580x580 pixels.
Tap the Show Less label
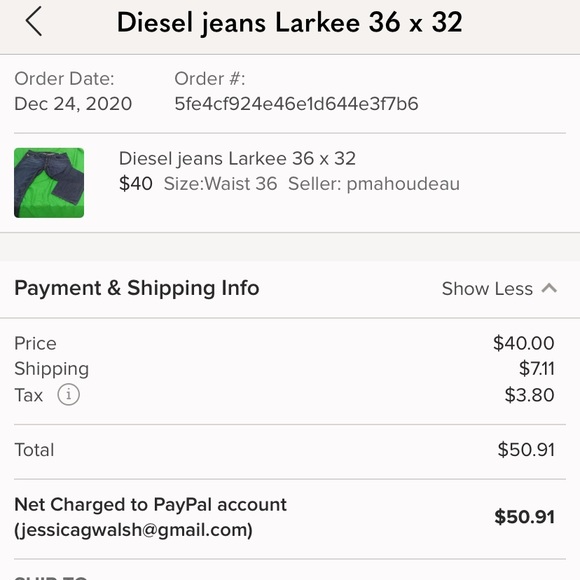click(487, 288)
